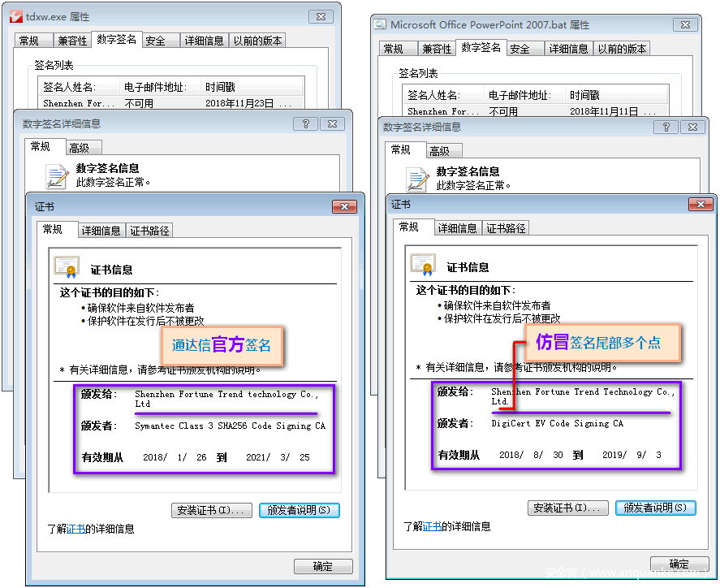Select Shenzhen For... signature row in tdxw.exe list

click(x=170, y=103)
